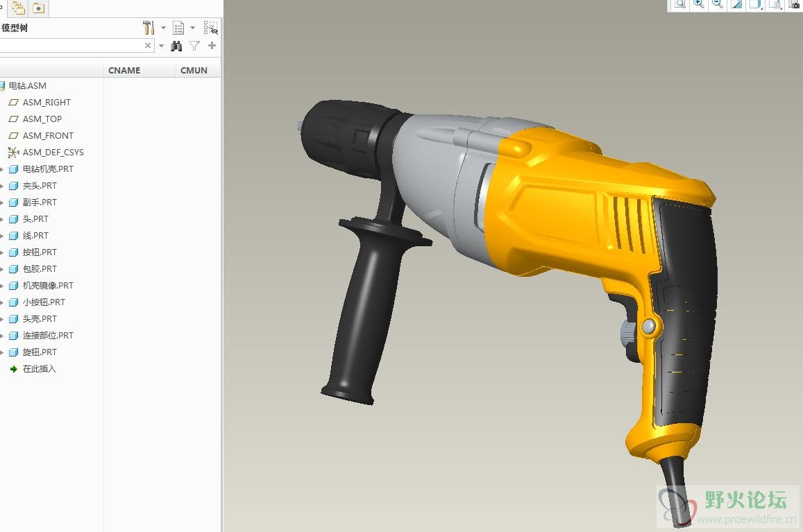Click the CNAME column header

125,70
